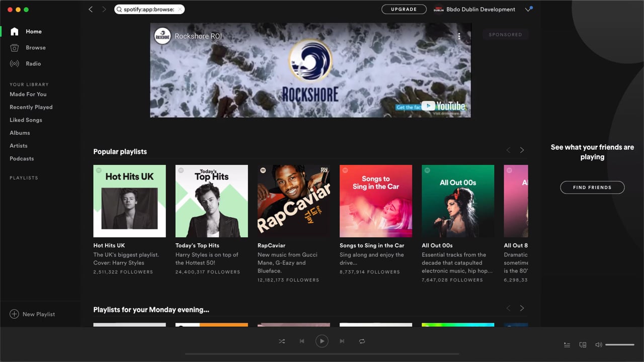644x362 pixels.
Task: Open Made For You in library
Action: tap(28, 94)
